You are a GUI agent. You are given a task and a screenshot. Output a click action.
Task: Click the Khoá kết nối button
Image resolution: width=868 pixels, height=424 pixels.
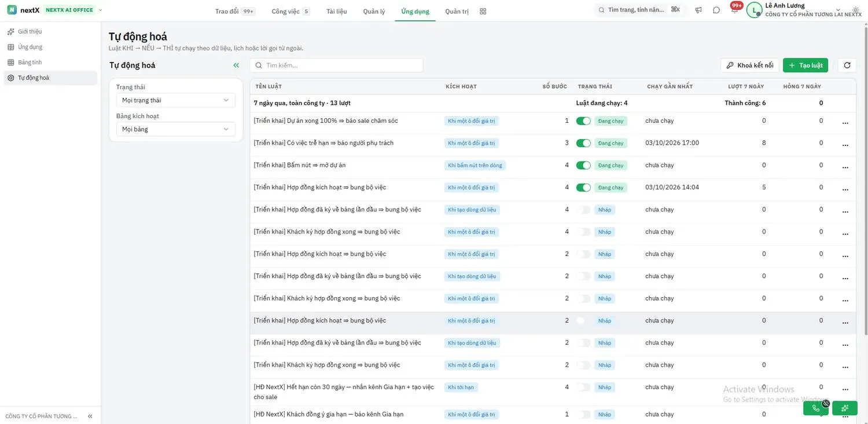click(x=750, y=65)
